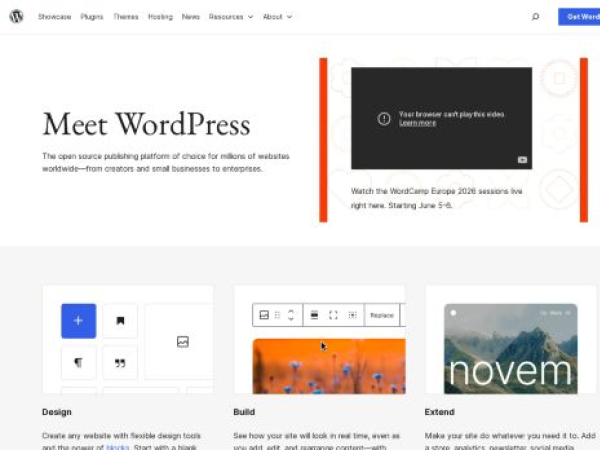Open the Themes menu item
The image size is (600, 450).
126,17
